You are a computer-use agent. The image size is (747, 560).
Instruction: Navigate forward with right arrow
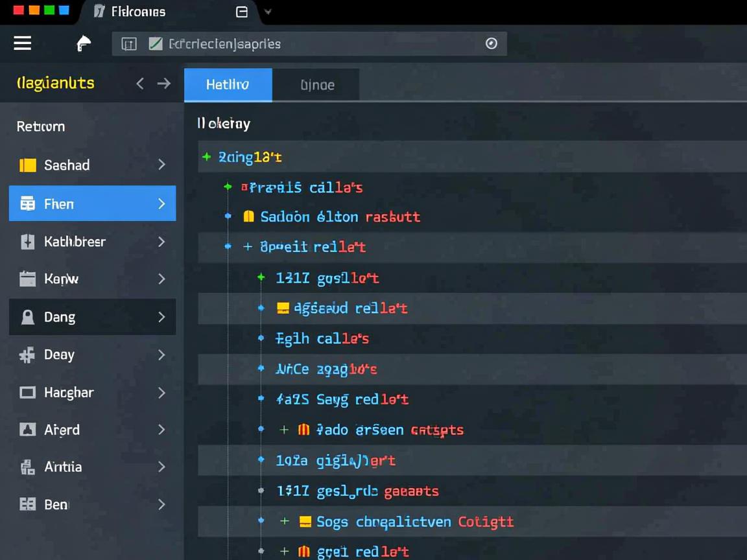click(164, 84)
